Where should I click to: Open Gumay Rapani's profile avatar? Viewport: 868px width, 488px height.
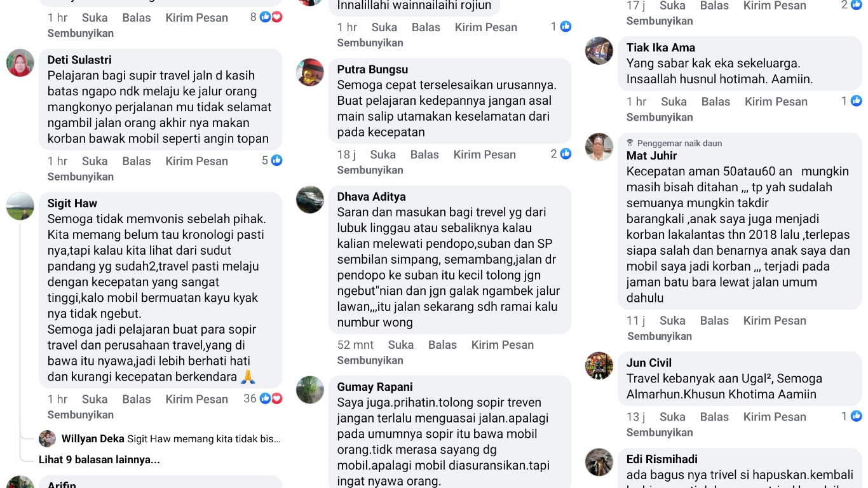click(x=310, y=390)
